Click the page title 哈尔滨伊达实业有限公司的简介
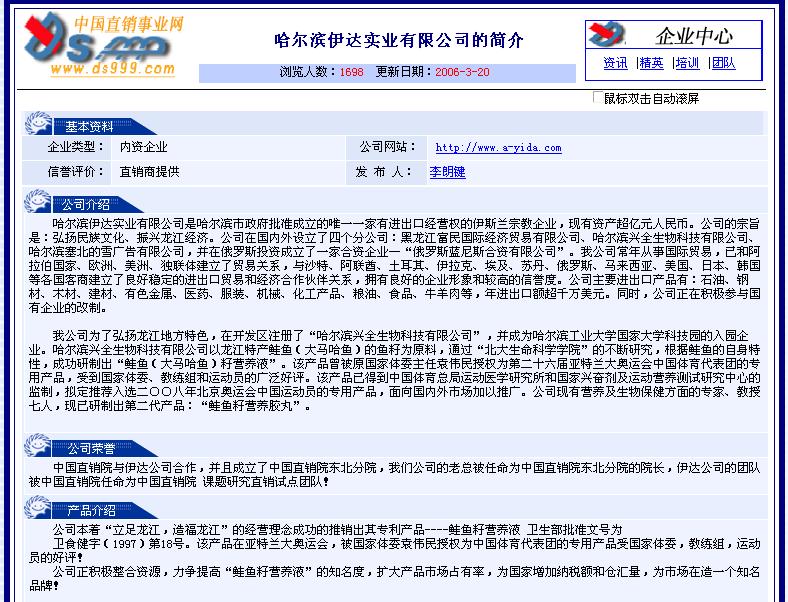The image size is (788, 602). click(x=399, y=40)
